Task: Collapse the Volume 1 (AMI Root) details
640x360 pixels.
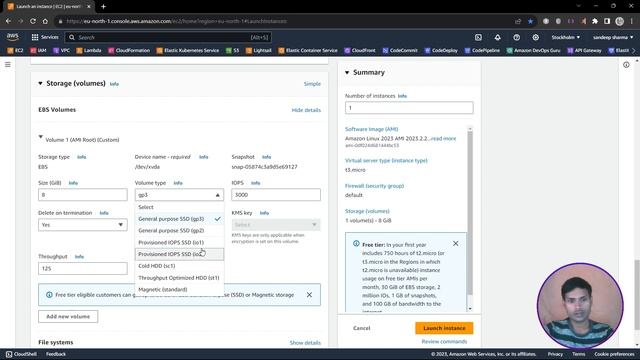Action: (x=40, y=137)
